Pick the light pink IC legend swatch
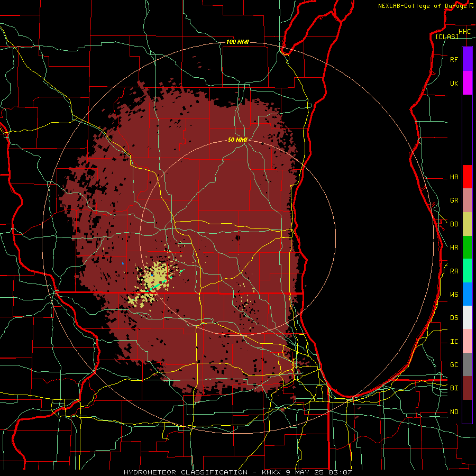 point(467,341)
